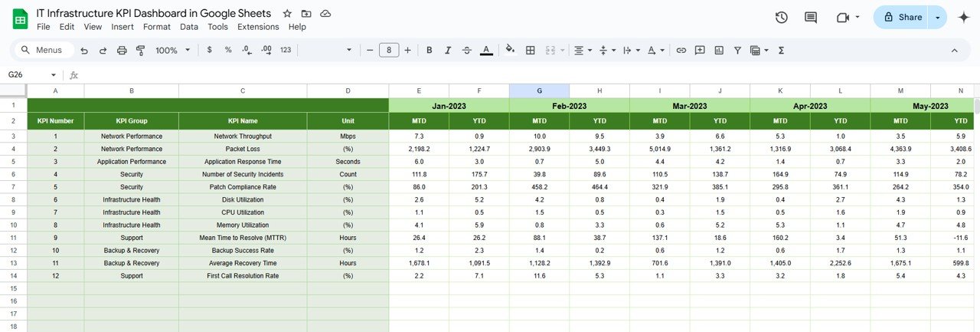The height and width of the screenshot is (332, 980).
Task: Format as currency dollar icon
Action: click(x=209, y=50)
